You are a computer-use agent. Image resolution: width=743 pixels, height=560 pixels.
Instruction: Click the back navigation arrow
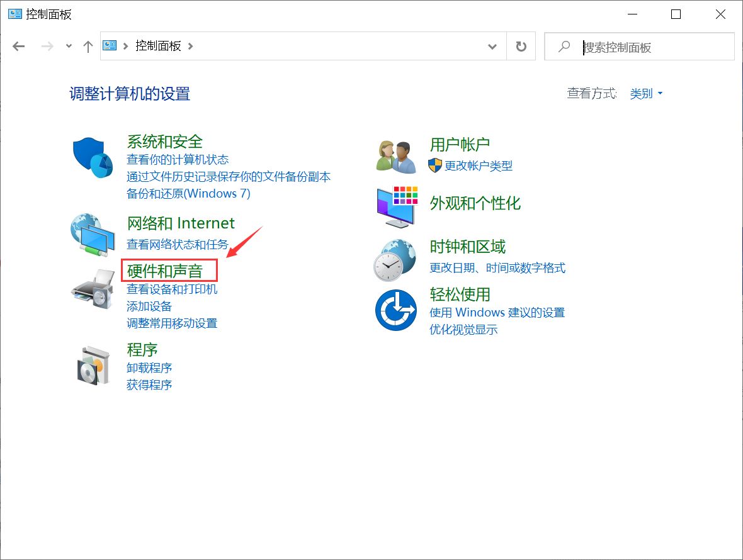19,47
